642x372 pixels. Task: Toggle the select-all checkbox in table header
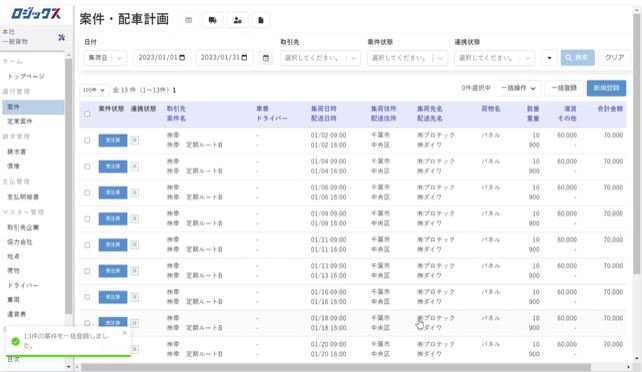(x=87, y=114)
